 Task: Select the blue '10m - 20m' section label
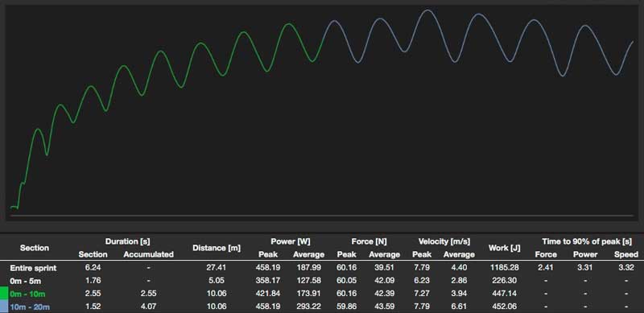click(30, 307)
